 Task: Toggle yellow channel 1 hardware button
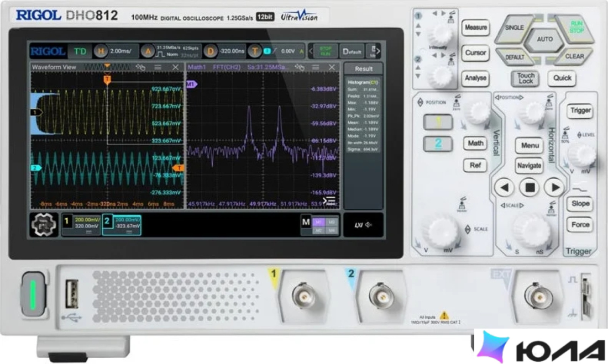(438, 123)
